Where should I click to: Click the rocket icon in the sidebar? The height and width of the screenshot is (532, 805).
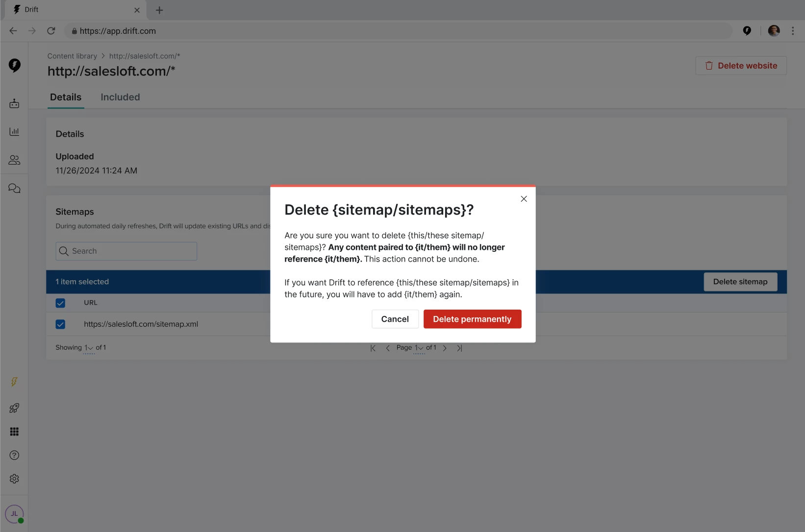pyautogui.click(x=14, y=408)
